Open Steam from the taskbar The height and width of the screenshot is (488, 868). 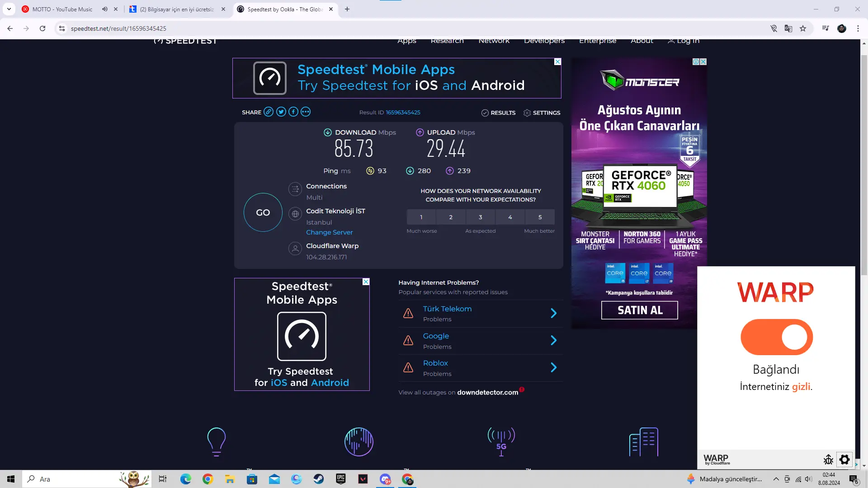319,479
